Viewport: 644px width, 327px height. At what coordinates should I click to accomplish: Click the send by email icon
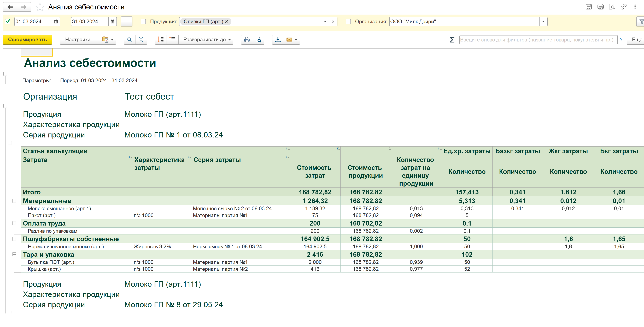click(289, 39)
